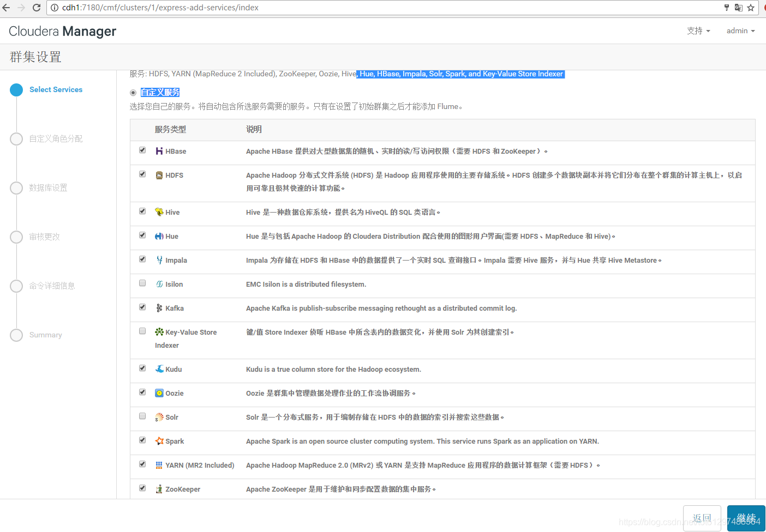The image size is (766, 532).
Task: Click the Hue service icon
Action: pos(159,236)
